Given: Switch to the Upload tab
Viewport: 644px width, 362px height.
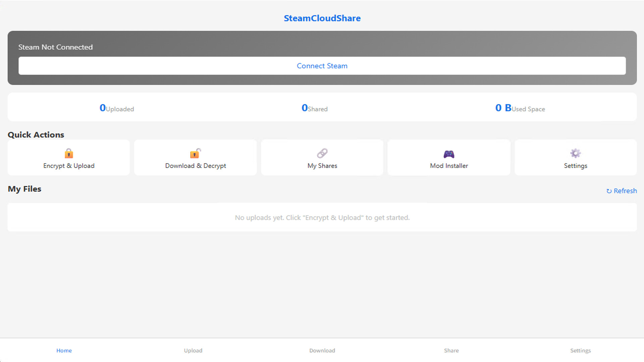Looking at the screenshot, I should tap(193, 350).
